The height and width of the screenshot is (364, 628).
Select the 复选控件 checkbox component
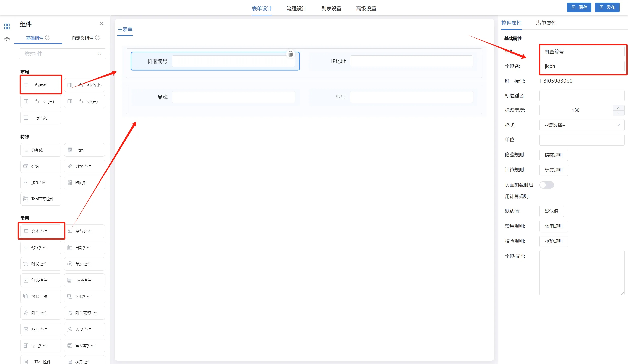(x=41, y=280)
